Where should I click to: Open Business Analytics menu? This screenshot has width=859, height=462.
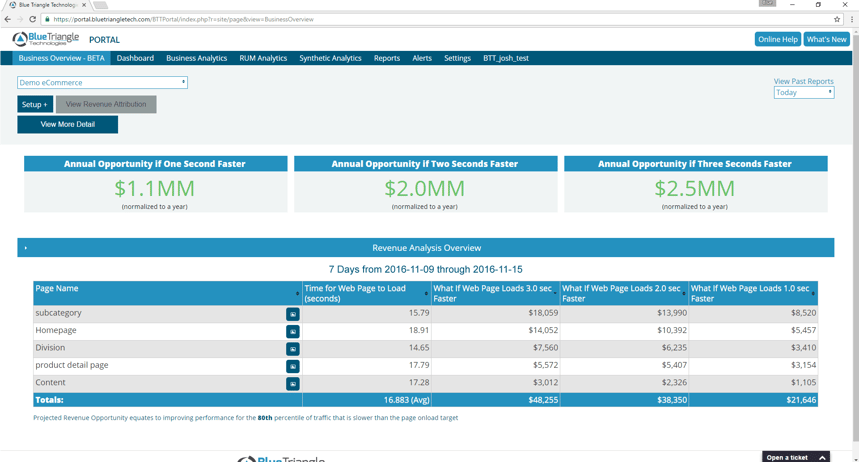point(197,58)
